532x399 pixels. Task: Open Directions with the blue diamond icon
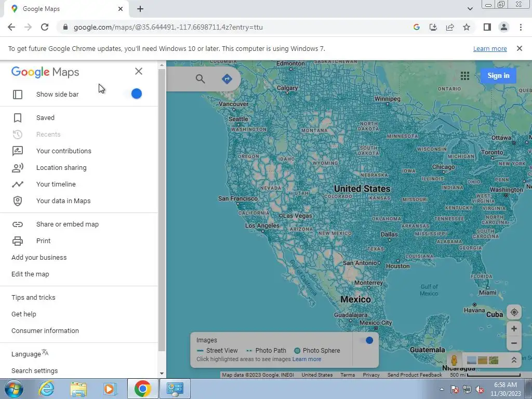(227, 79)
